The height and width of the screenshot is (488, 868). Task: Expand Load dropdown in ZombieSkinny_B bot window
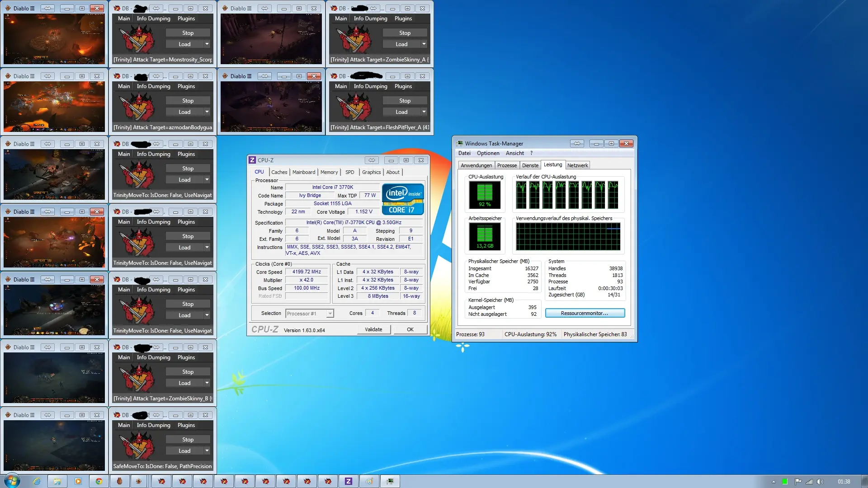click(x=207, y=383)
